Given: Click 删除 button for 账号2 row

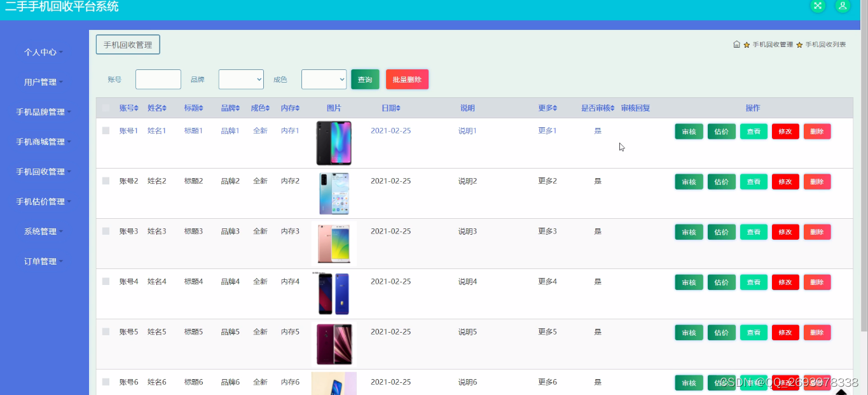Looking at the screenshot, I should tap(817, 182).
